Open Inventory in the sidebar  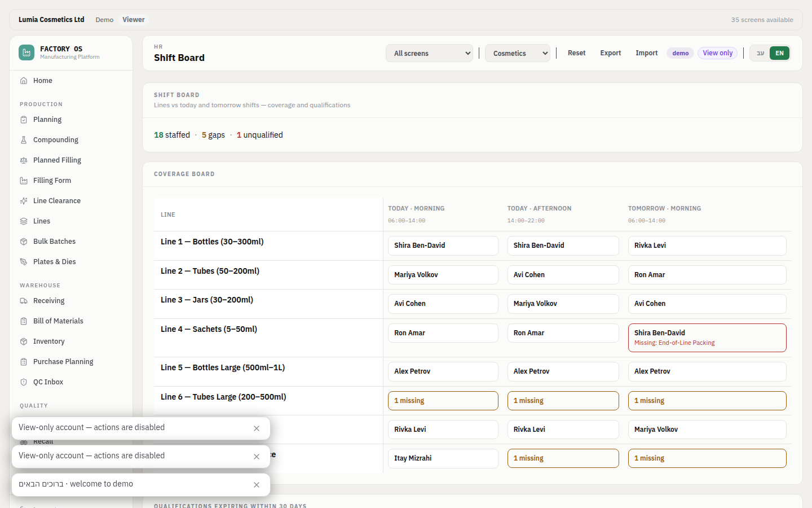coord(71,341)
